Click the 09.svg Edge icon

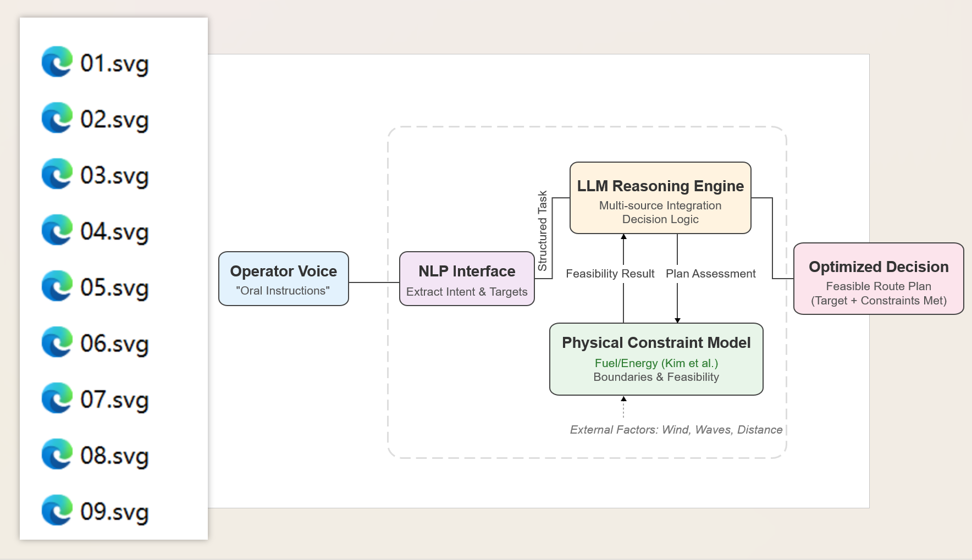[x=57, y=511]
